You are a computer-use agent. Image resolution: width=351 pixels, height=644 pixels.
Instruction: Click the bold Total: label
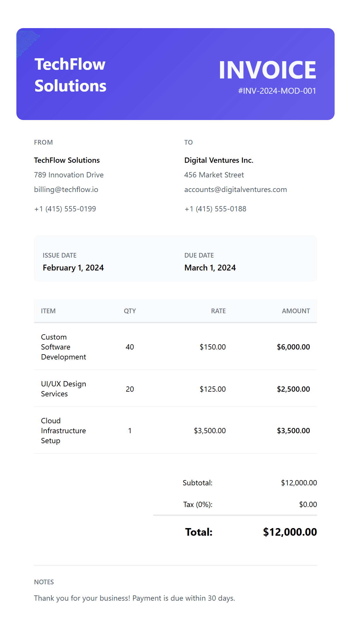[199, 532]
